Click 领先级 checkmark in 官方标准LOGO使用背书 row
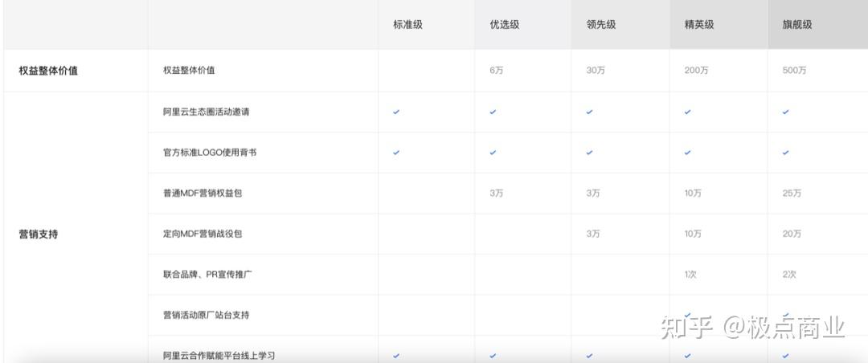Viewport: 868px width, 363px height. click(x=589, y=153)
